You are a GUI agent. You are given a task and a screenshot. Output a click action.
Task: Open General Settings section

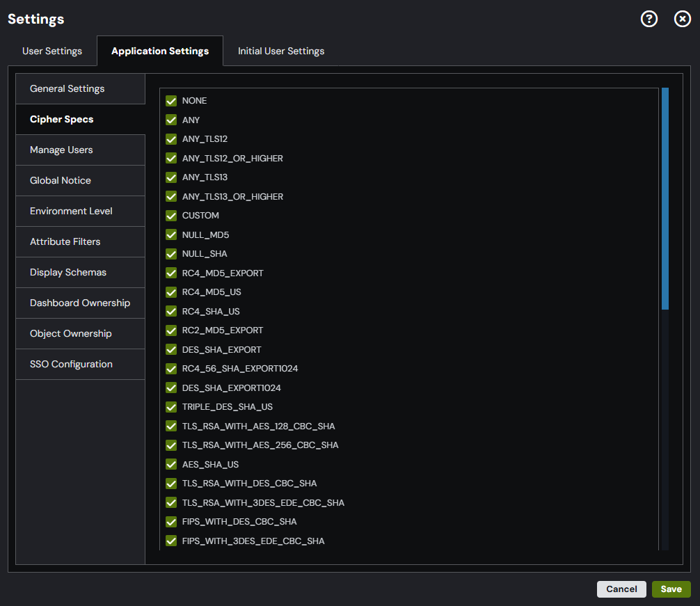pyautogui.click(x=80, y=89)
